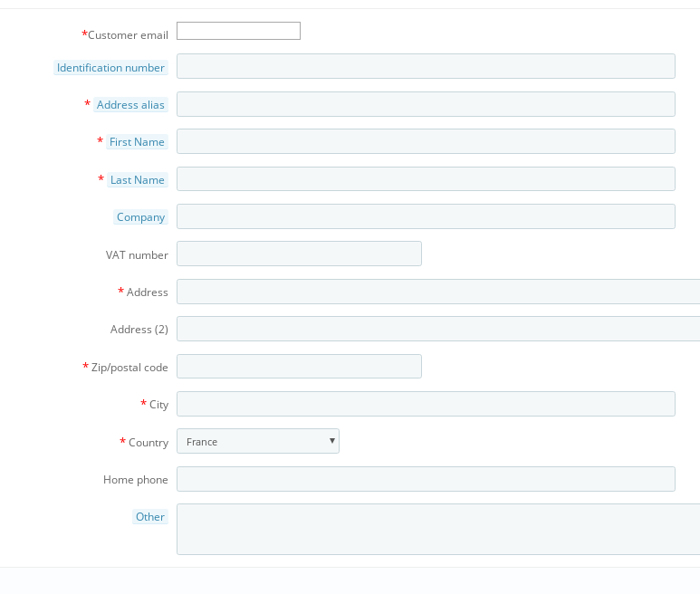Image resolution: width=700 pixels, height=594 pixels.
Task: Click the Identification number label
Action: tap(110, 68)
